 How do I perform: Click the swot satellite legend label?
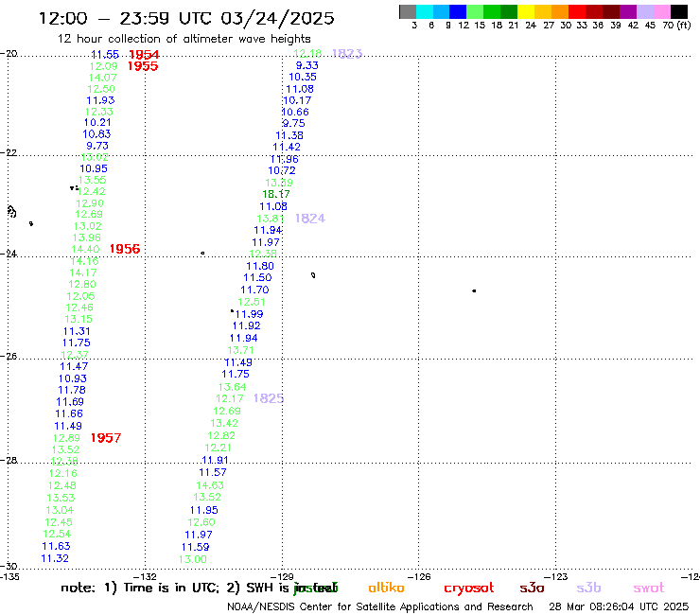649,588
